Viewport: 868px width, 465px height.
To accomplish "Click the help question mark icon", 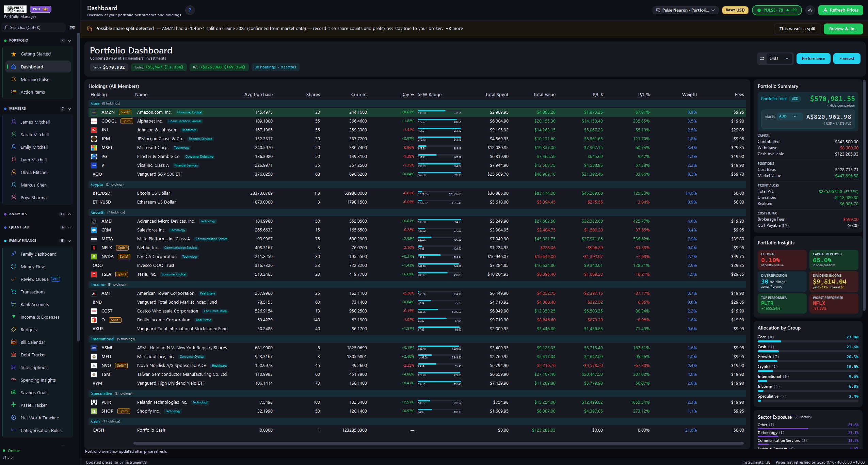I will (x=190, y=10).
